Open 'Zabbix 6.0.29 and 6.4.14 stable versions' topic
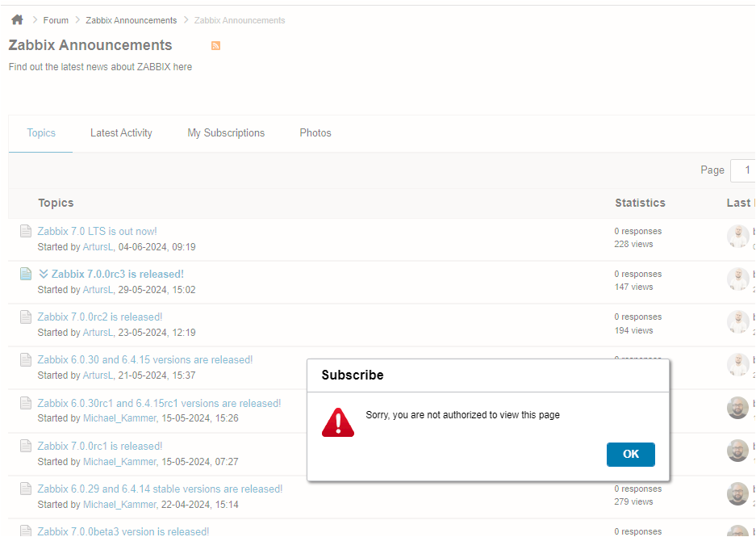 [x=160, y=489]
